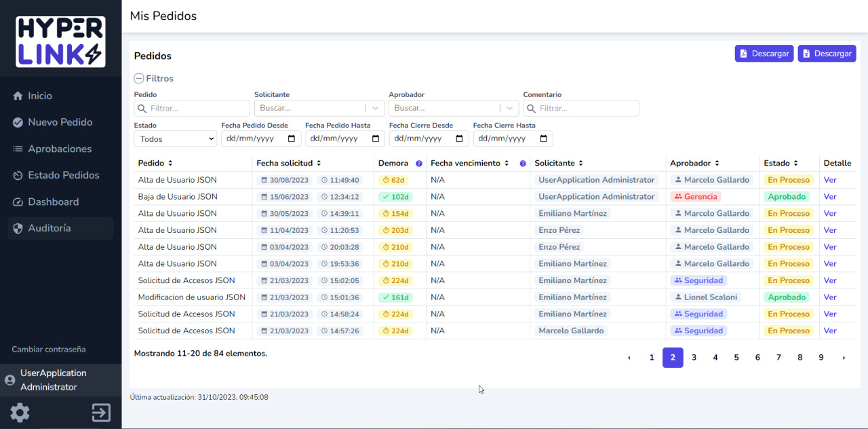Open calendar picker for Fecha Pedido Desde
The width and height of the screenshot is (868, 429).
tap(292, 138)
